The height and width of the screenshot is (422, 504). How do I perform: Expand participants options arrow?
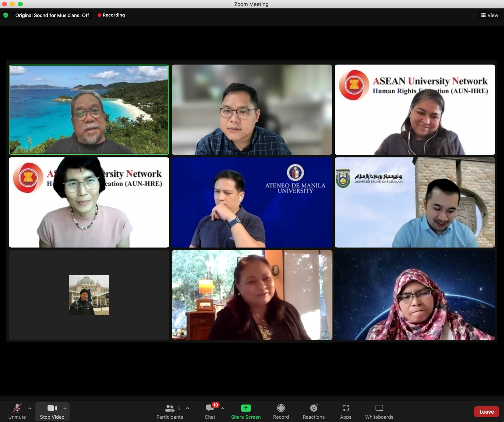(x=187, y=408)
